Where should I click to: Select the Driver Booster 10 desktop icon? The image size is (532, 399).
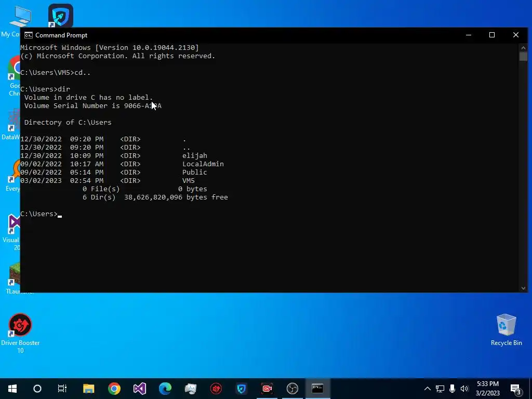tap(20, 333)
